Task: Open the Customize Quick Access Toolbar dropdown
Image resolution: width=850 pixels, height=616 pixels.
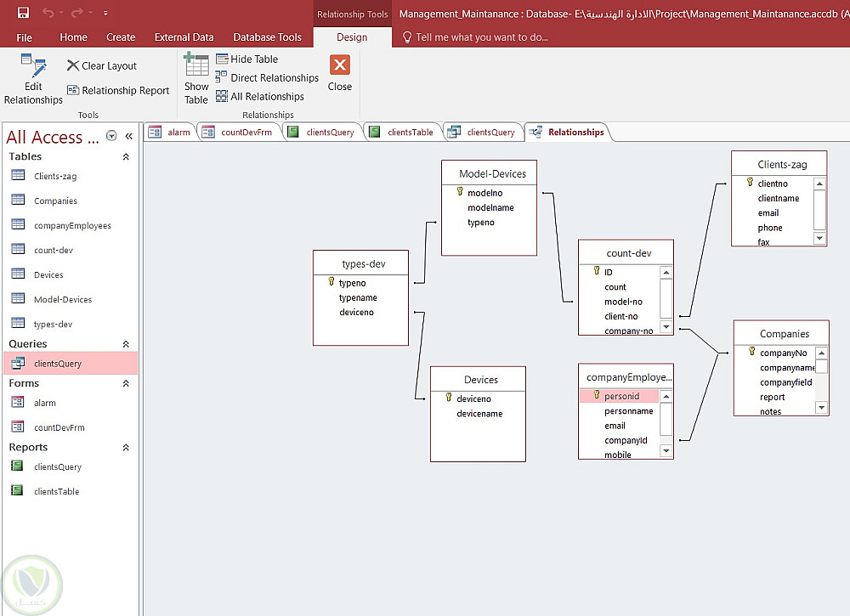Action: [x=105, y=13]
